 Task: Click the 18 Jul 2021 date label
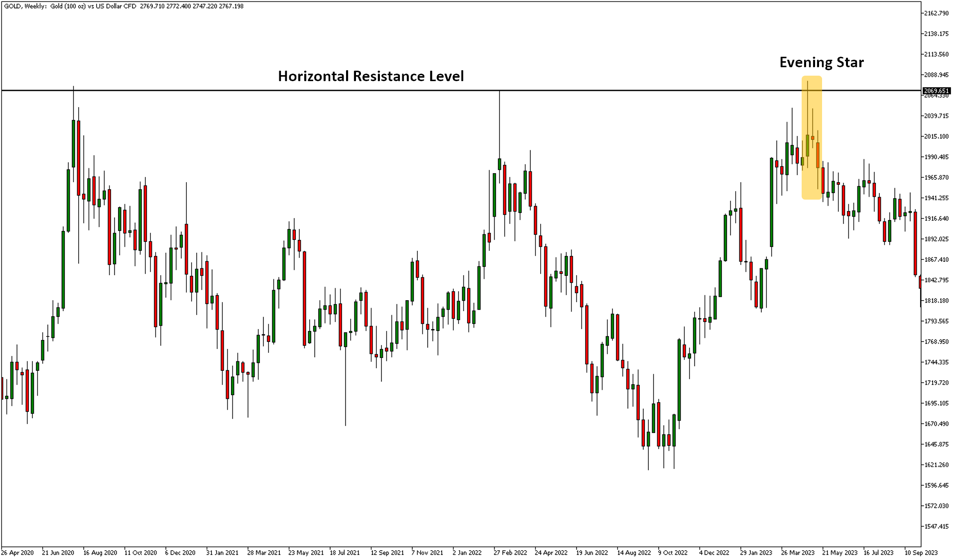(x=345, y=553)
